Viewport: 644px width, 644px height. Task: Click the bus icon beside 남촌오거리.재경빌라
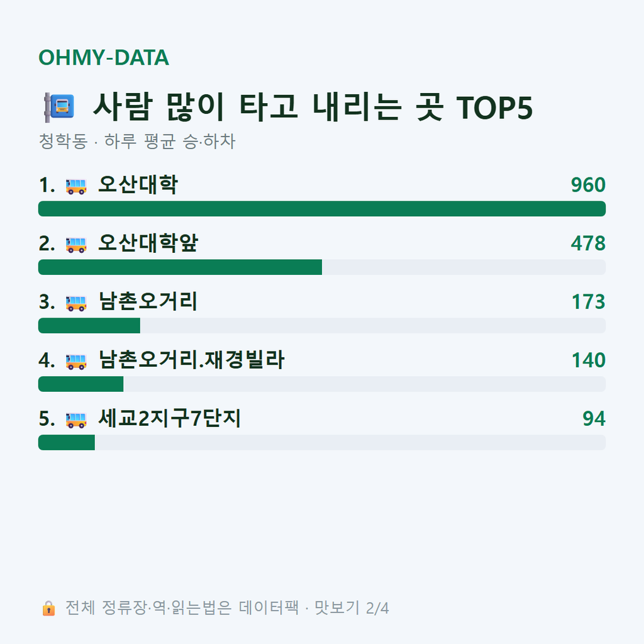click(x=76, y=362)
